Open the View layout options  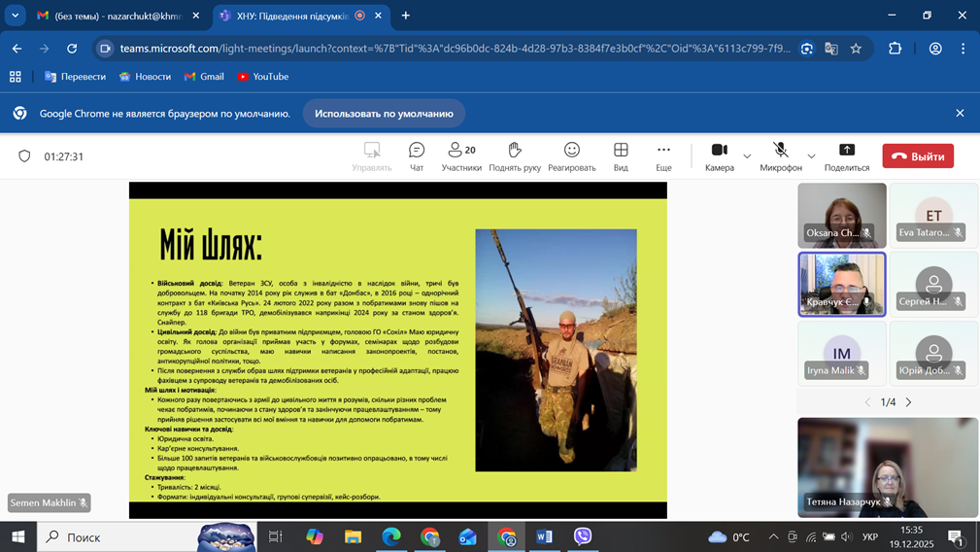[621, 155]
